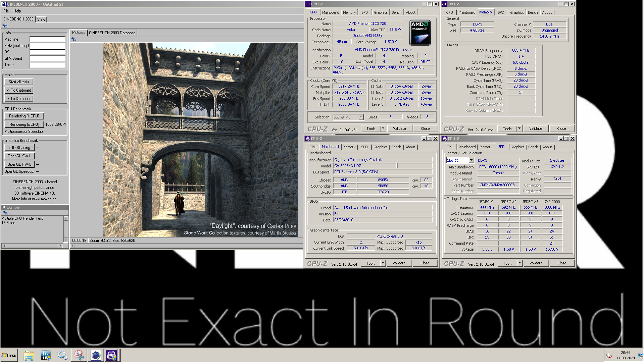
Task: Click the pin icon under the Pictures tab
Action: tap(73, 39)
